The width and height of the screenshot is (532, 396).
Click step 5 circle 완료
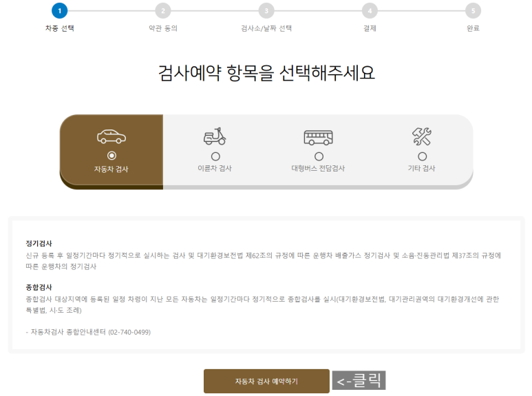click(473, 11)
